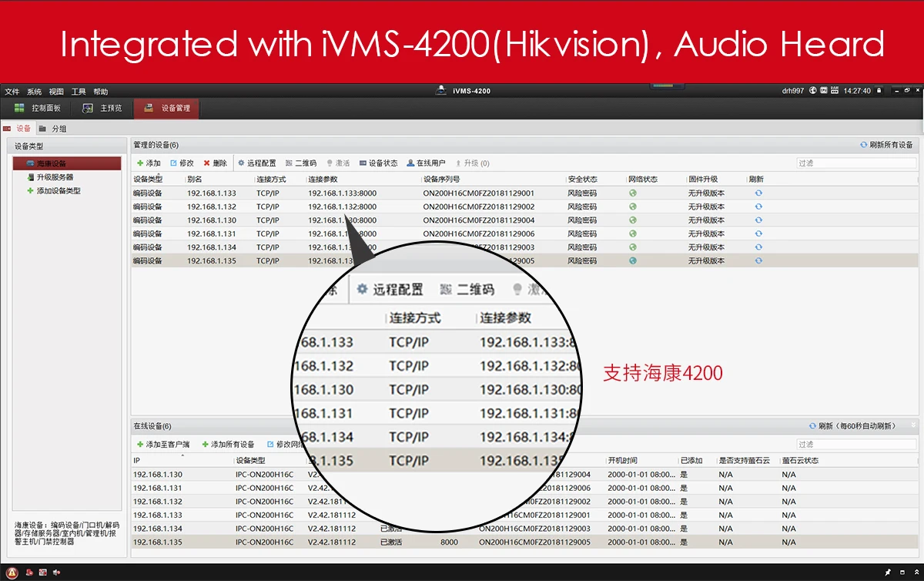
Task: Click network status icon of 192.168.1.132 row
Action: (633, 207)
